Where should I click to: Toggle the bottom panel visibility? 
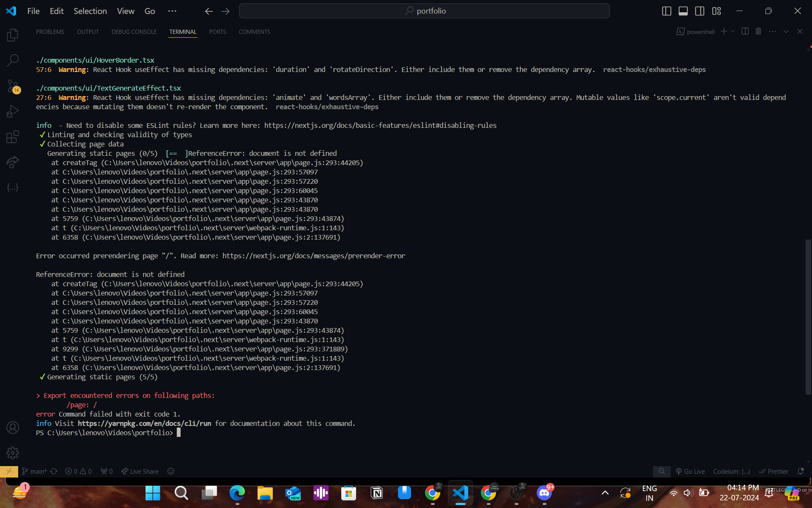(683, 11)
